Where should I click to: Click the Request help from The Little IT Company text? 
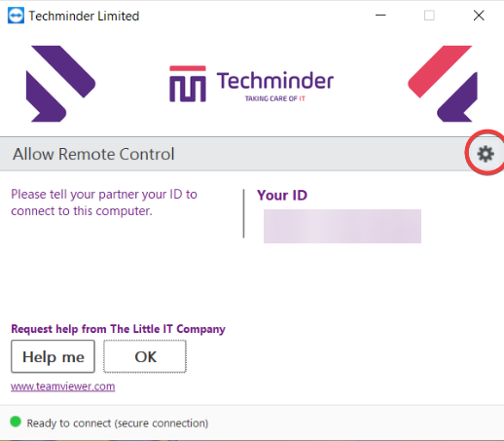pyautogui.click(x=118, y=329)
